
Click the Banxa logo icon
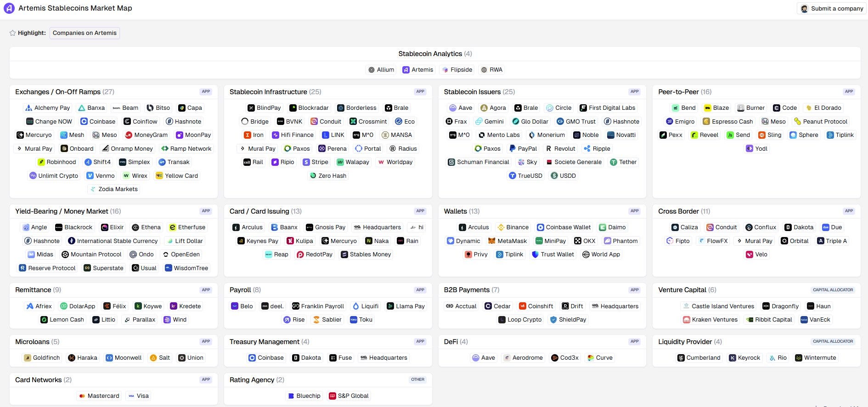[82, 108]
